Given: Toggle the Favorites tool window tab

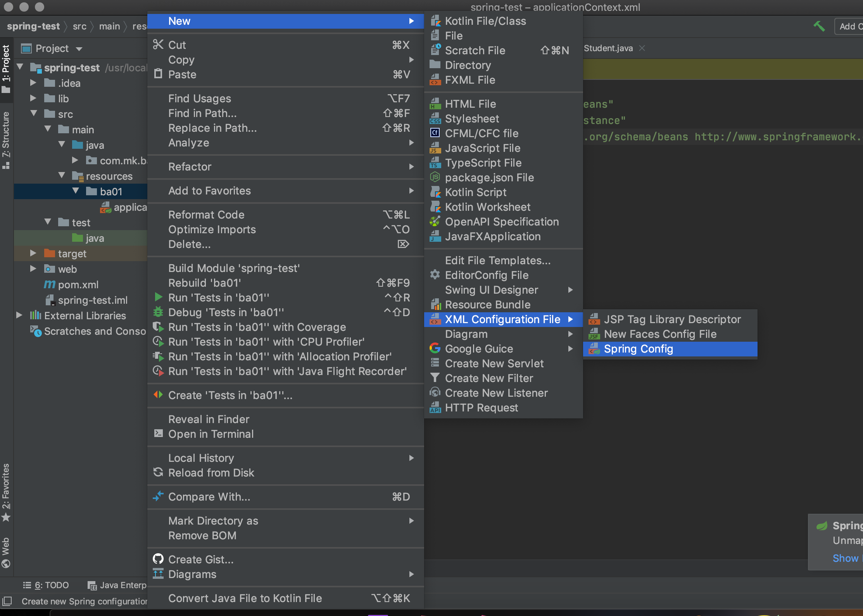Looking at the screenshot, I should 6,491.
